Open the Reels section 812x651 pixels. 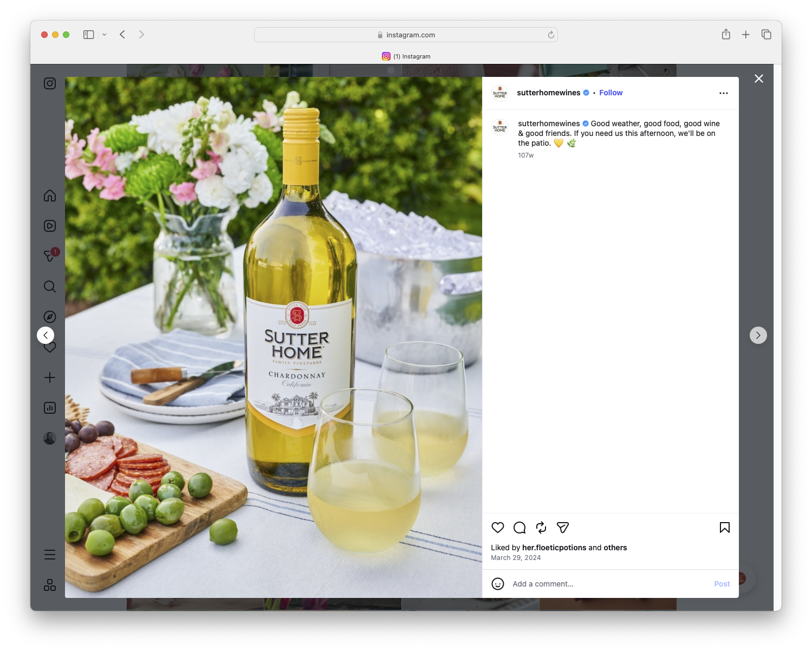coord(49,226)
